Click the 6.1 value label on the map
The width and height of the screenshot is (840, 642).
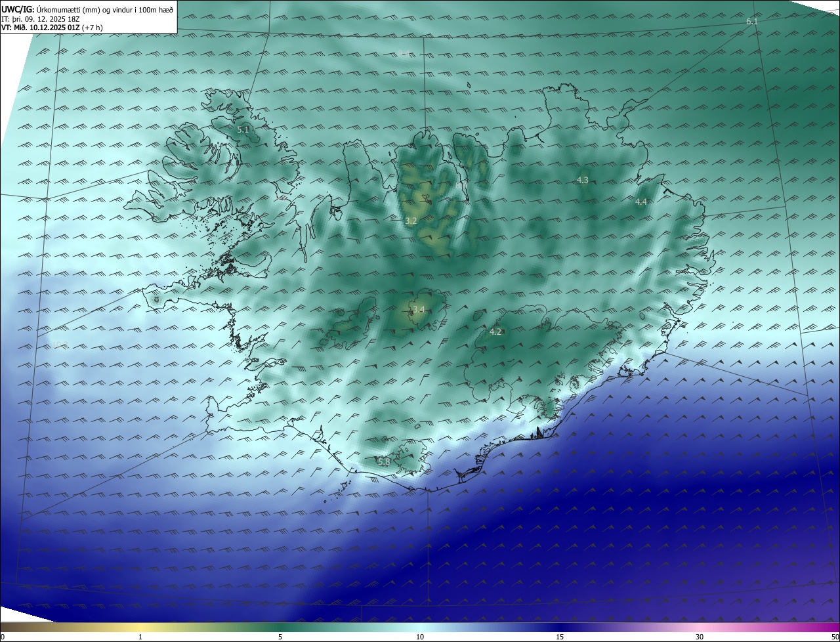(x=752, y=22)
